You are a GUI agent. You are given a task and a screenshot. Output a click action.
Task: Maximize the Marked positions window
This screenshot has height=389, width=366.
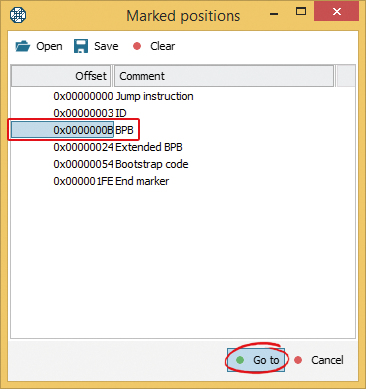tap(301, 12)
